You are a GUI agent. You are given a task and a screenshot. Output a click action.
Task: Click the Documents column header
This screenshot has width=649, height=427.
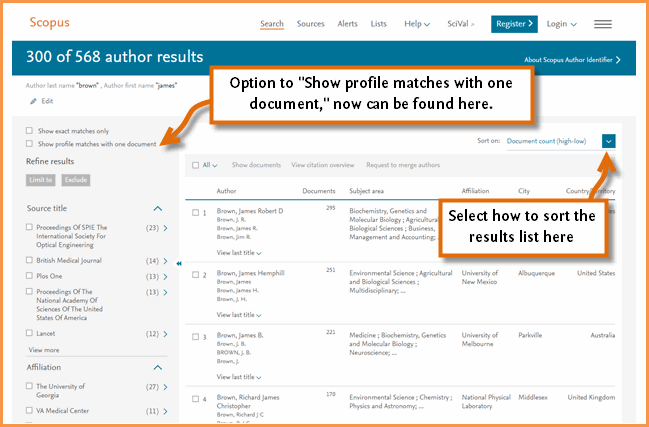click(319, 191)
